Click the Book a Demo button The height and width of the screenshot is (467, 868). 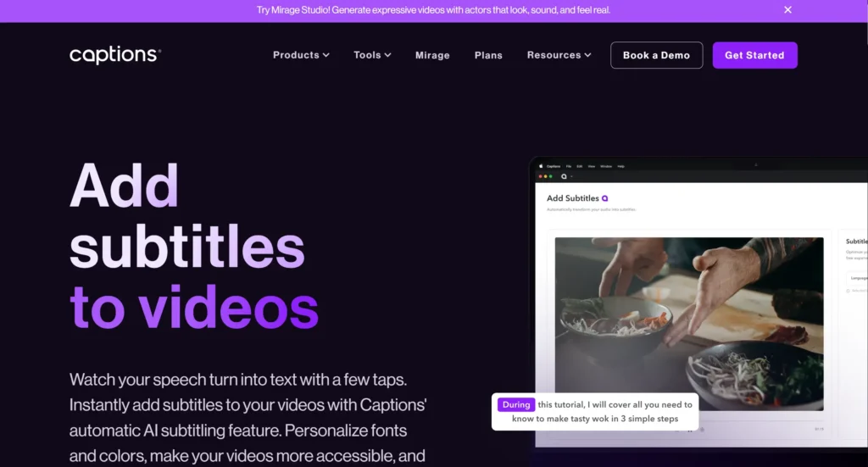[657, 55]
